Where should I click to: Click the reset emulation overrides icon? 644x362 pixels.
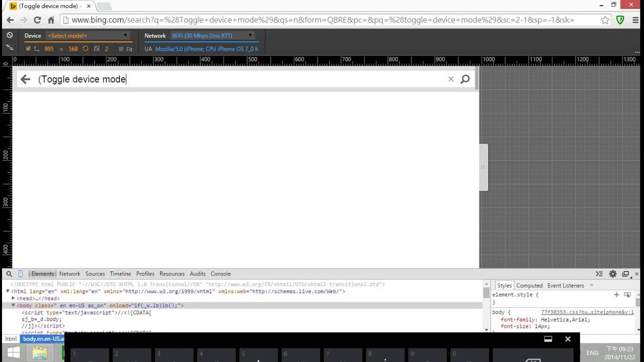(x=10, y=36)
